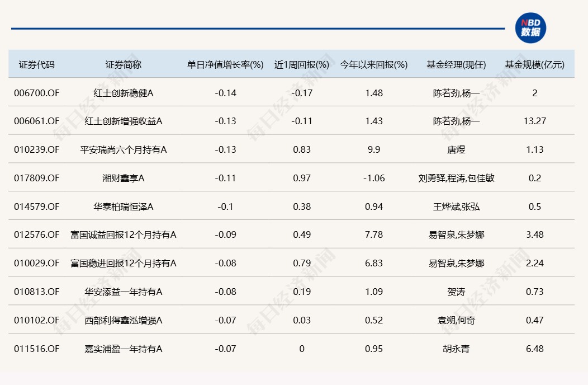Select code 010102.OF

[37, 321]
